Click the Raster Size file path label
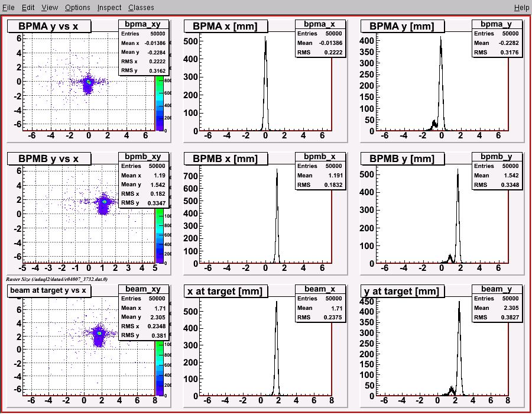The height and width of the screenshot is (414, 532). (x=57, y=279)
